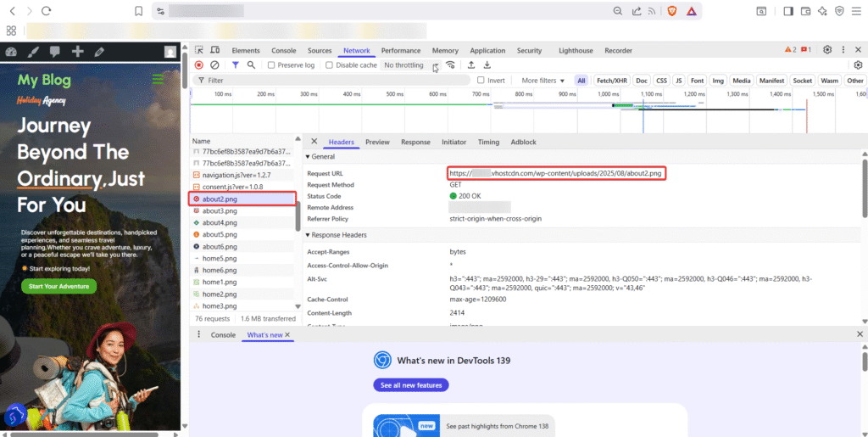Screen dimensions: 868x437
Task: Open the network conditions wifi icon
Action: [451, 64]
